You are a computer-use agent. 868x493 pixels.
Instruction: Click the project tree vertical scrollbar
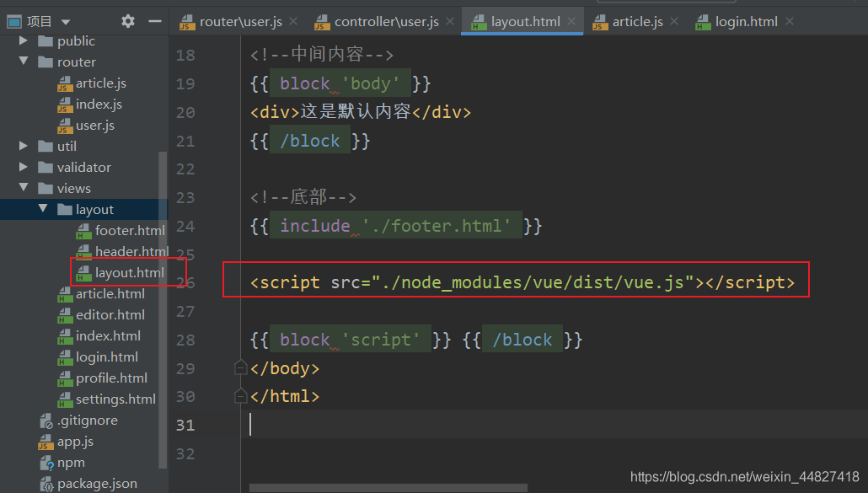[163, 310]
